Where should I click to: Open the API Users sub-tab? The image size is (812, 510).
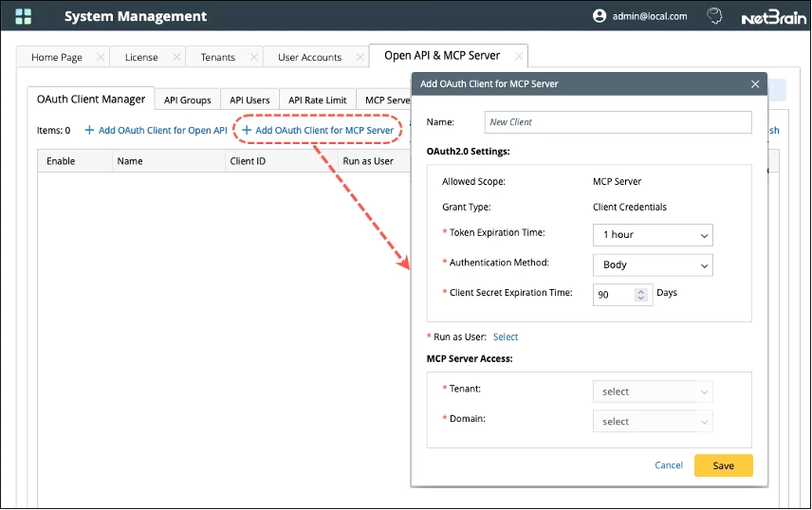[249, 100]
